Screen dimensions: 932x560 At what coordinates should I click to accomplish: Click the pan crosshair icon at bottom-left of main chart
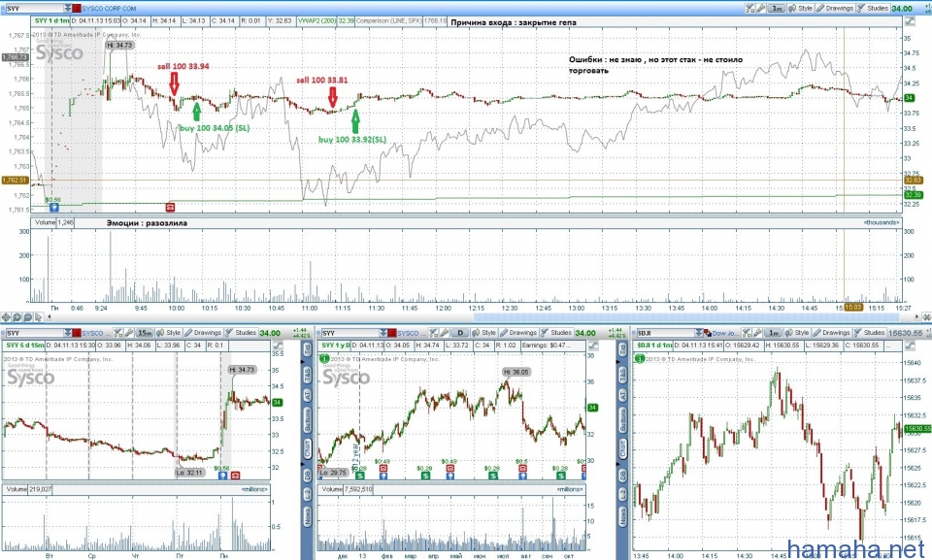[x=6, y=316]
